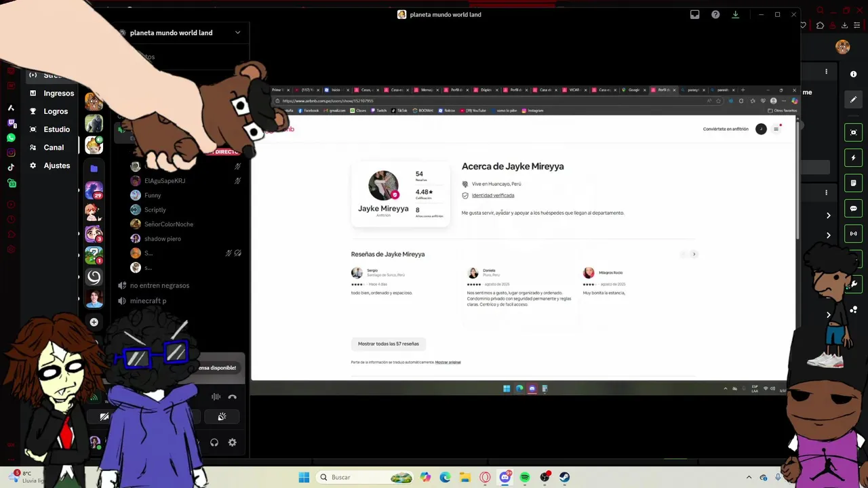Click Mostrar original translation link
The image size is (868, 488).
point(448,363)
